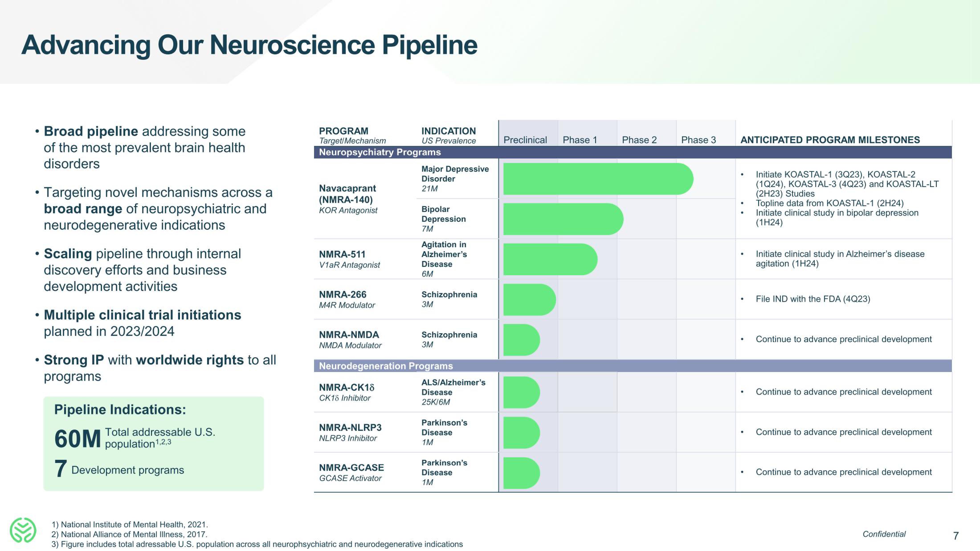The height and width of the screenshot is (551, 980).
Task: Click the slide title 'Advancing Our Neuroscience Pipeline'
Action: click(x=249, y=45)
